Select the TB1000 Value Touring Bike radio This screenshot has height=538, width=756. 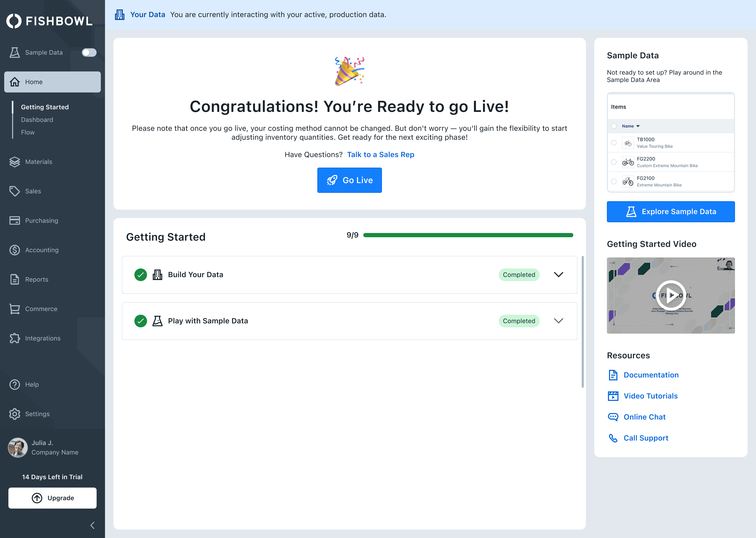[614, 143]
